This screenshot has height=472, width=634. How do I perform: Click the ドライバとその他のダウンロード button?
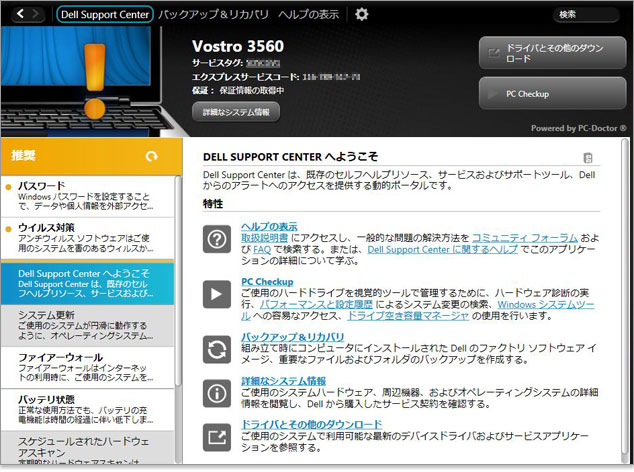[x=552, y=53]
